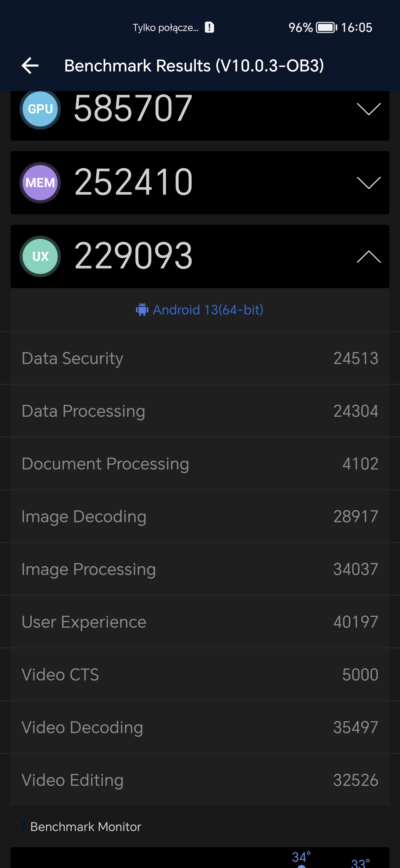Tap the SIM alert status icon

(210, 27)
